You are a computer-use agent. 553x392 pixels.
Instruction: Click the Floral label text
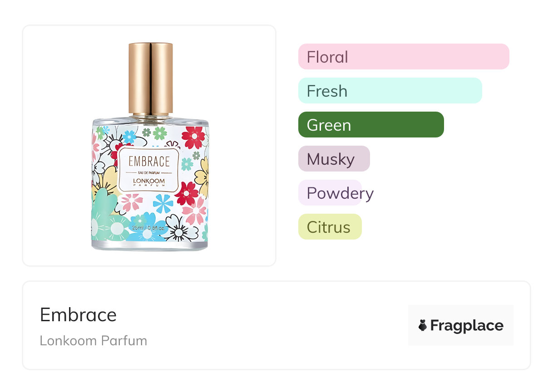[327, 57]
